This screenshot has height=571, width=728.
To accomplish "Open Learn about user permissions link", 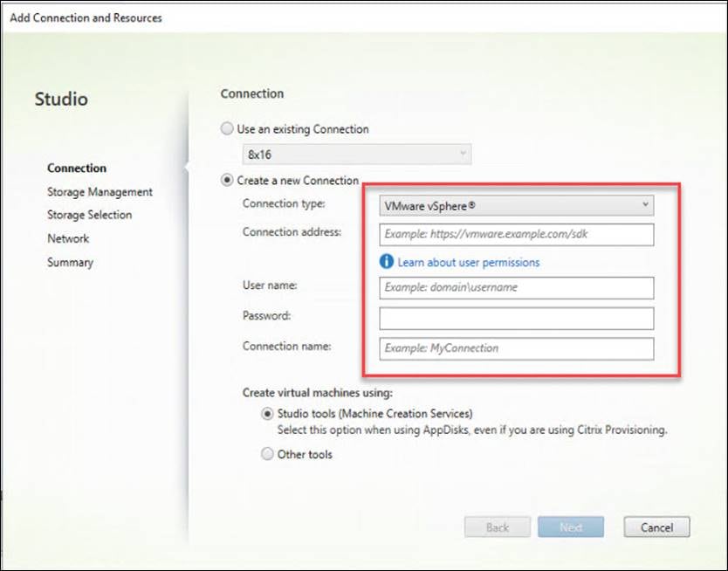I will pyautogui.click(x=469, y=262).
